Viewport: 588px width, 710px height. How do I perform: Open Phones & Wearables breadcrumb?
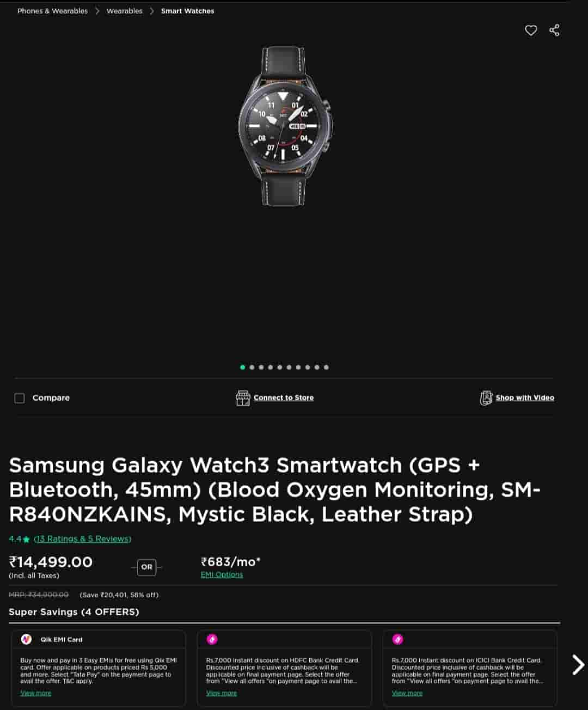point(52,11)
